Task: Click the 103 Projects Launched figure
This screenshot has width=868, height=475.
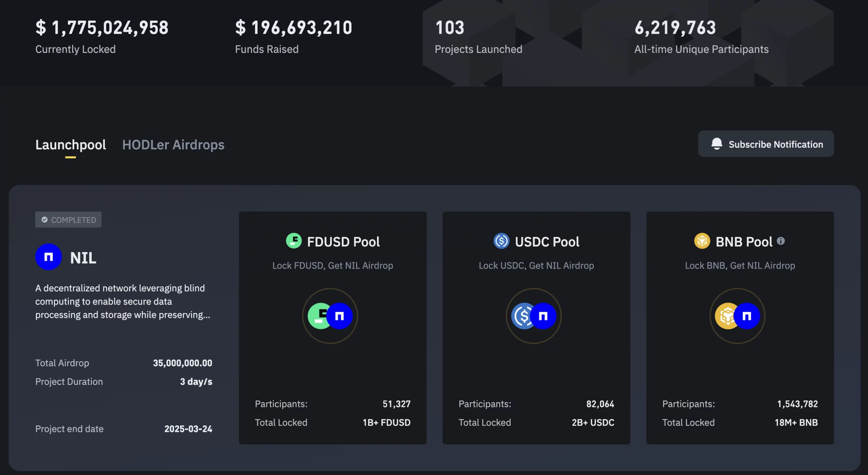Action: tap(450, 27)
